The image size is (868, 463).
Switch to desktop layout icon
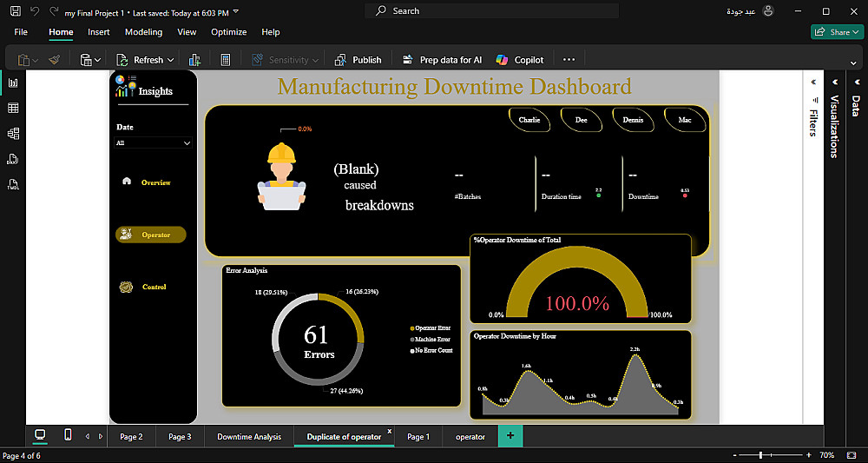coord(40,435)
